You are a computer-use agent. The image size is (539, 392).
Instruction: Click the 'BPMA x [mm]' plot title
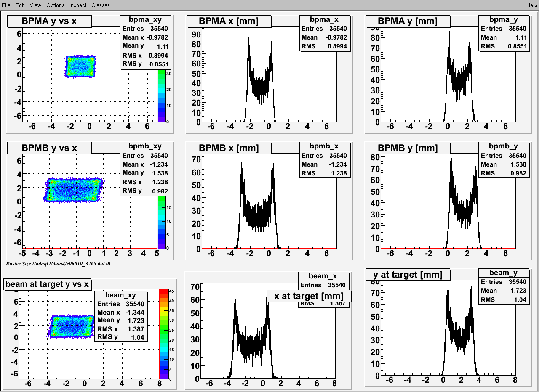click(229, 21)
